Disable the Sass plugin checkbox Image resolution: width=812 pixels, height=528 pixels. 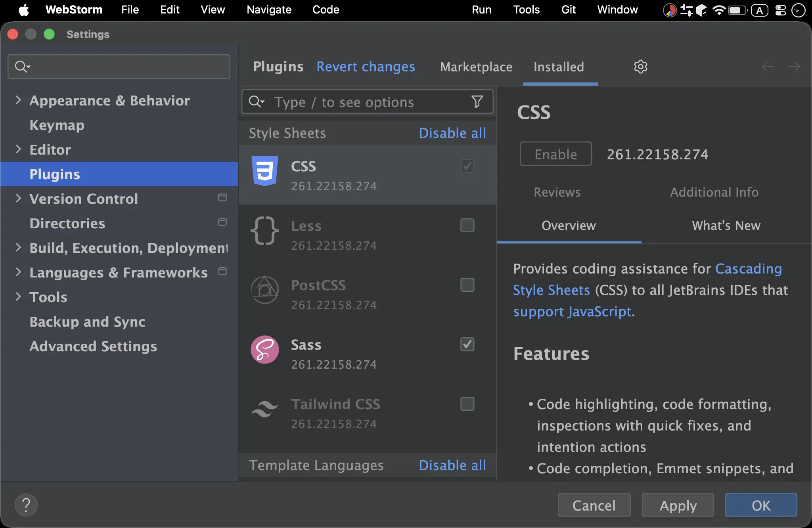[467, 344]
